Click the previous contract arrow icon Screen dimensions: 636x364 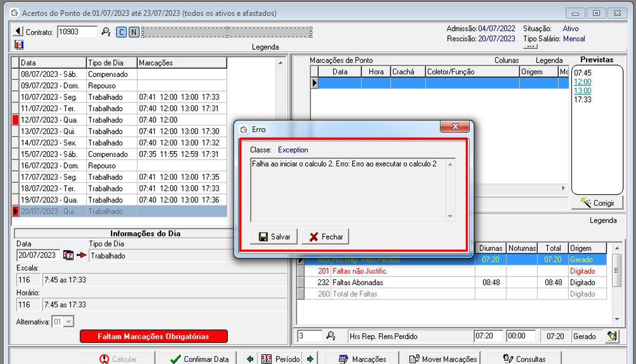(18, 32)
